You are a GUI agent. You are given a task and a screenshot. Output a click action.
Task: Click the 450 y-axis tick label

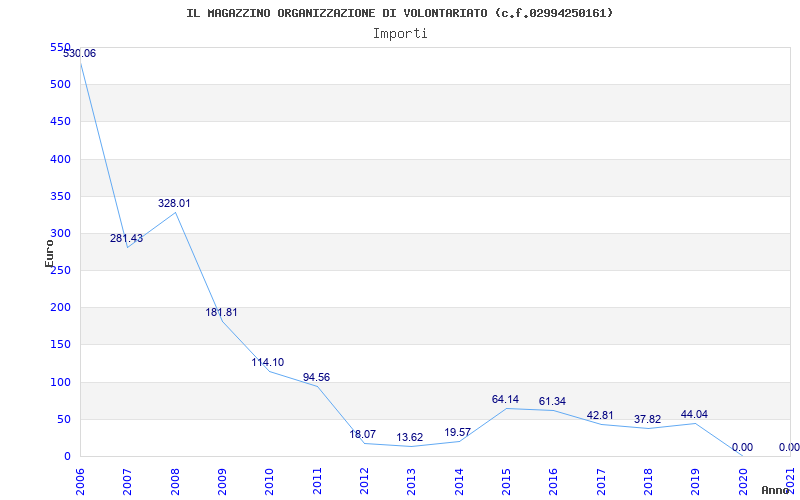pos(60,122)
